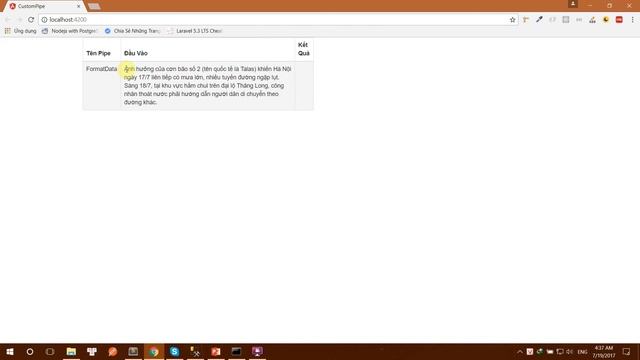640x360 pixels.
Task: Open the orange round app in taskbar
Action: [x=113, y=351]
